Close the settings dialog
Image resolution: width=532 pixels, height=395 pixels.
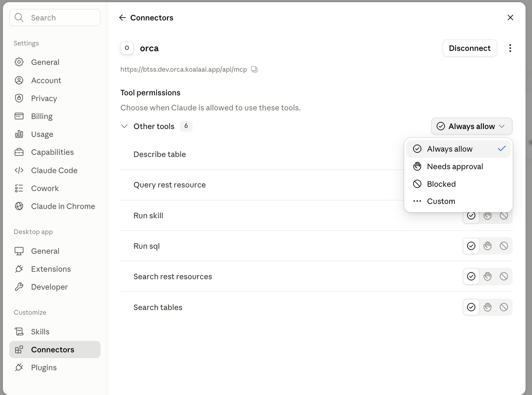tap(510, 18)
